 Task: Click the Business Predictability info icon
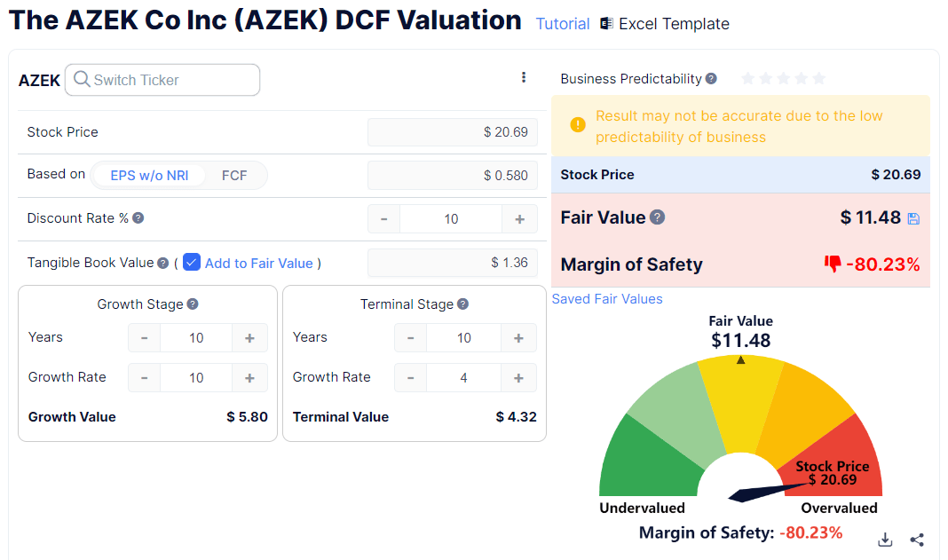tap(710, 79)
